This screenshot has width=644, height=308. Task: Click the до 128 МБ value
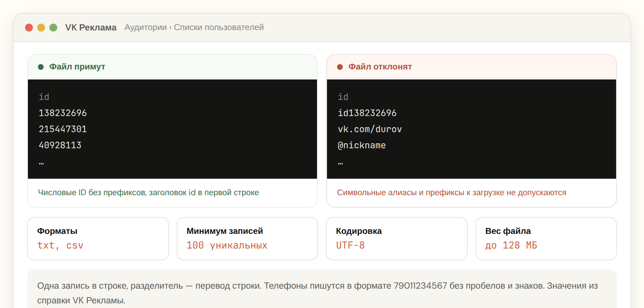(511, 246)
